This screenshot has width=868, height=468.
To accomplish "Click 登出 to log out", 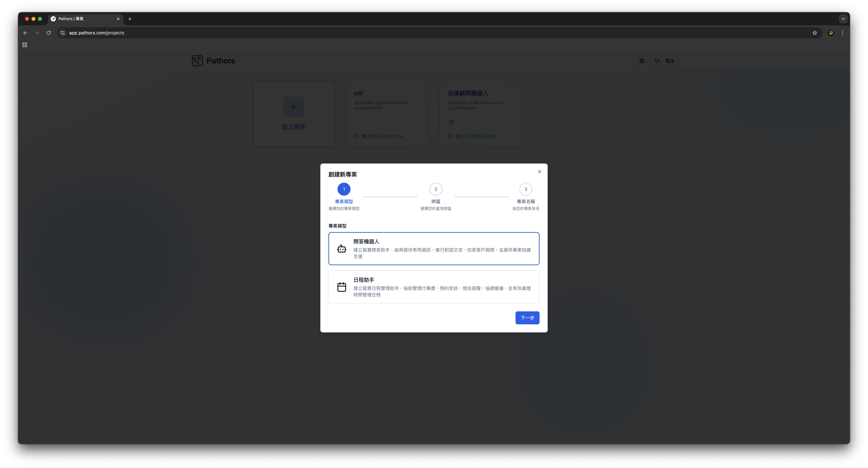I will [x=670, y=61].
